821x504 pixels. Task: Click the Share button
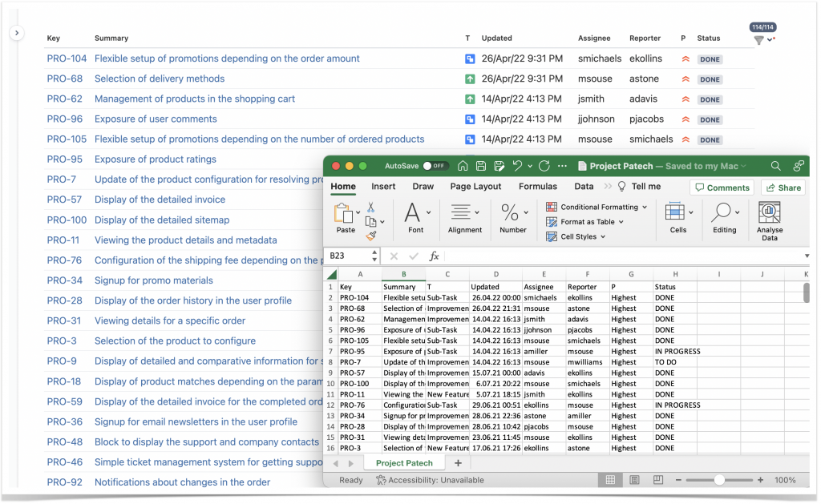(783, 186)
